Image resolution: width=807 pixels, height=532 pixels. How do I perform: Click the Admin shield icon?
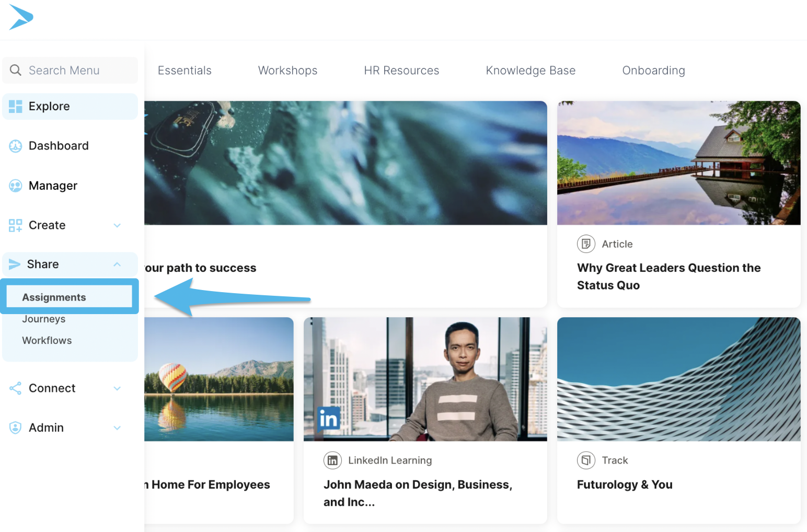[16, 428]
